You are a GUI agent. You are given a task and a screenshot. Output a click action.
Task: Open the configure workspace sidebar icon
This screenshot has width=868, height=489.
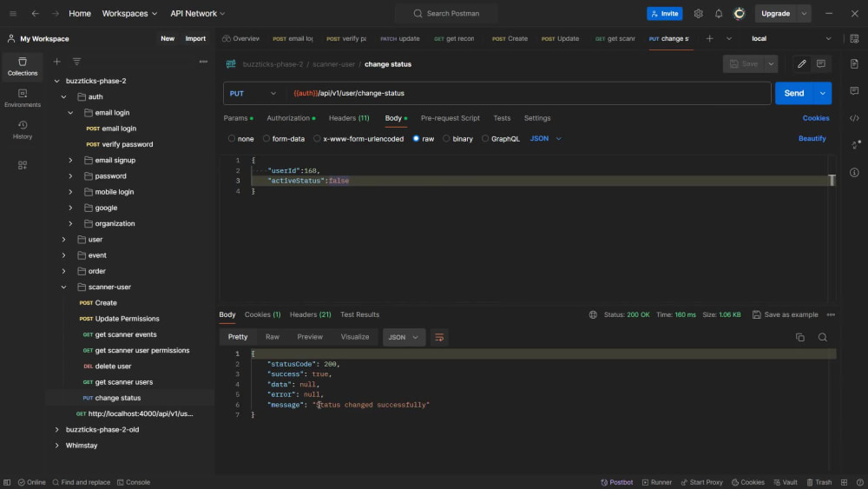(x=23, y=165)
